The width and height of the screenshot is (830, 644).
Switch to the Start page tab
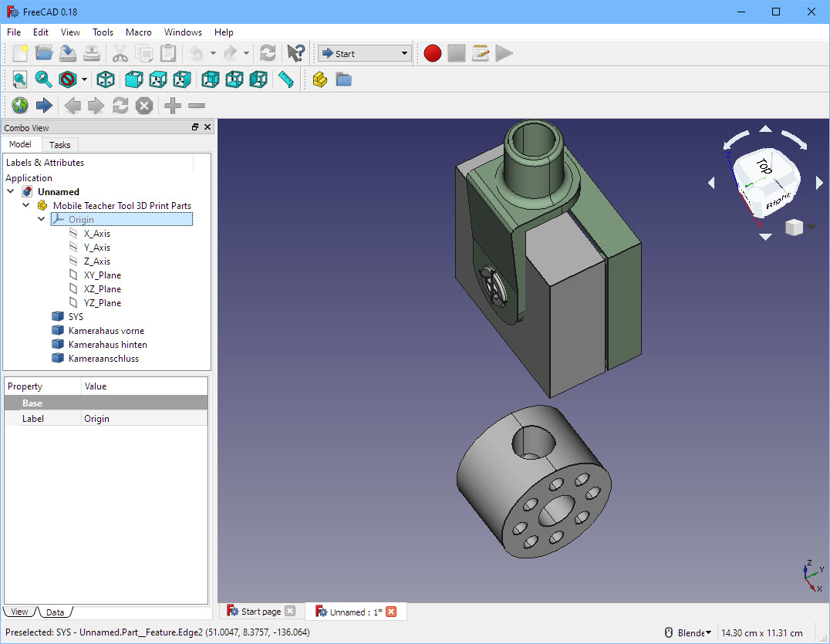coord(260,612)
